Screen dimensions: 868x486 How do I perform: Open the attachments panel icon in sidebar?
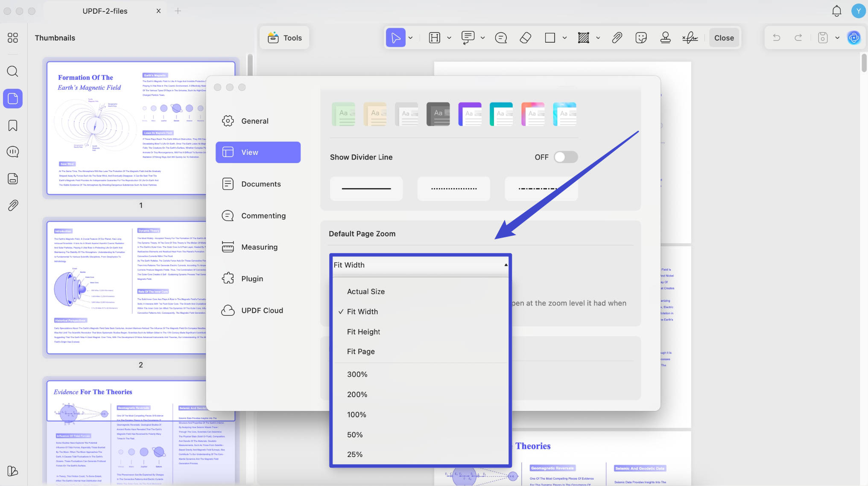13,206
